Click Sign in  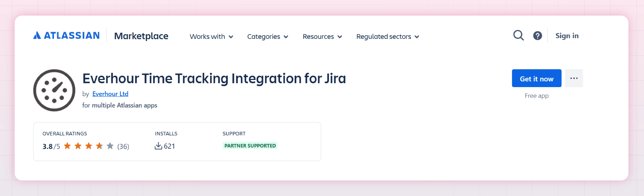(567, 36)
